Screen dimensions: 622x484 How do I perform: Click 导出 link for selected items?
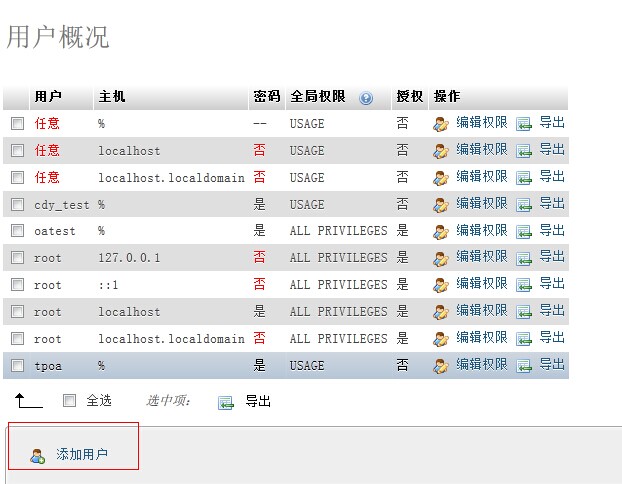pyautogui.click(x=258, y=401)
